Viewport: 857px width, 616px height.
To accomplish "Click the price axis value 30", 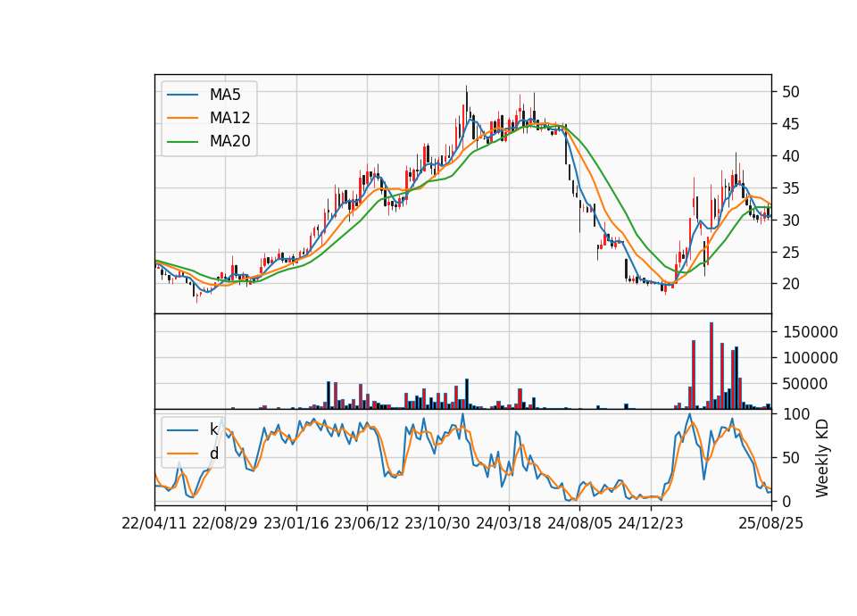I will [x=791, y=221].
